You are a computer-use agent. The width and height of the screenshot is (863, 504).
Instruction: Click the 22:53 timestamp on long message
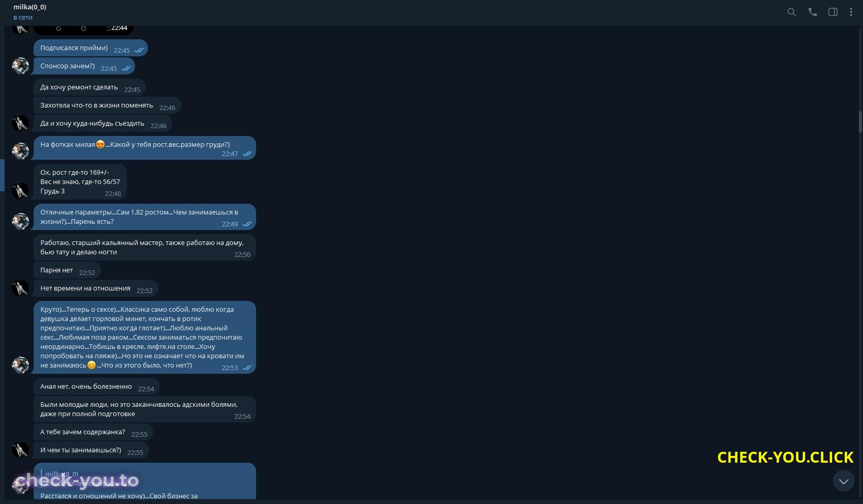click(230, 368)
